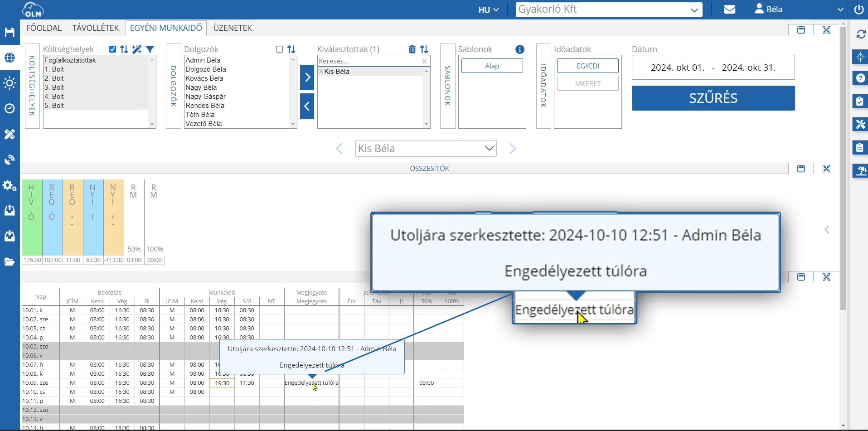Toggle the vertical DOLGOZÓK side tab
Screen dimensions: 868x431
174,86
